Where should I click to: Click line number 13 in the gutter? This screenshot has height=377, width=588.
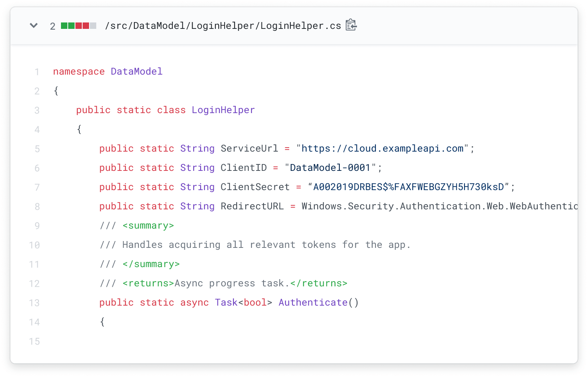[x=34, y=303]
